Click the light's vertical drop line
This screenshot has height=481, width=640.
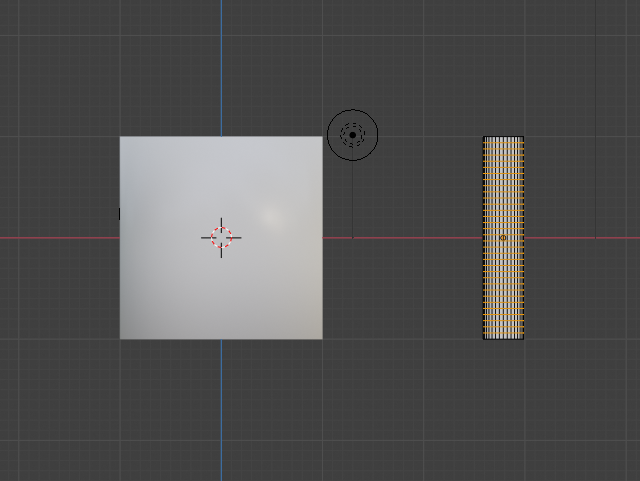click(353, 200)
